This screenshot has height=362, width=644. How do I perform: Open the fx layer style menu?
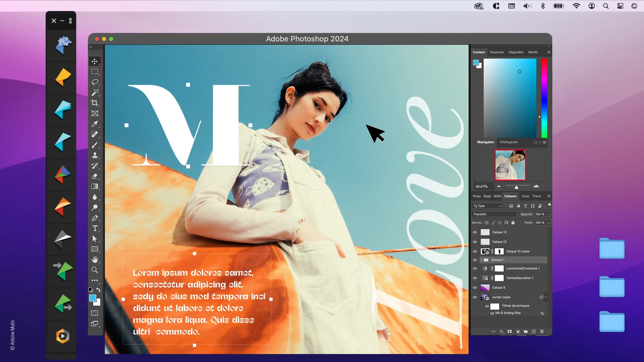click(501, 331)
